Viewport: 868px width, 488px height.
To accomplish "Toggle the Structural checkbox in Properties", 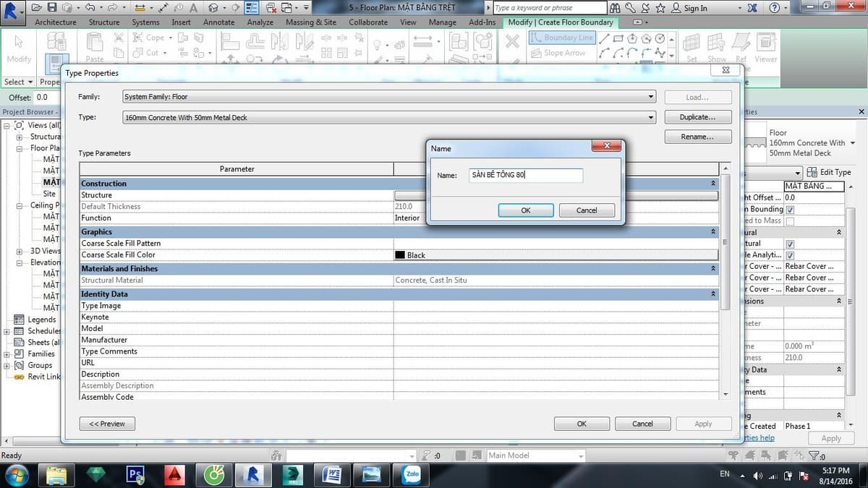I will [790, 244].
